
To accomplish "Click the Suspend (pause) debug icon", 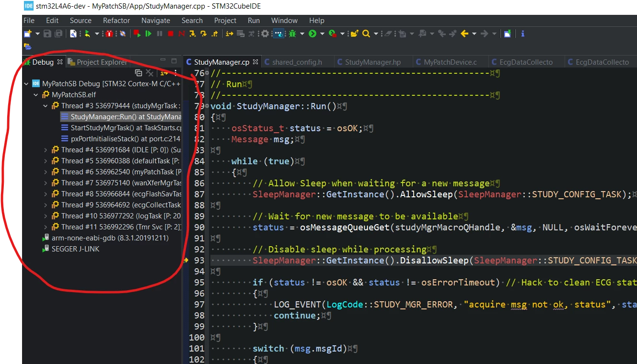I will coord(160,34).
